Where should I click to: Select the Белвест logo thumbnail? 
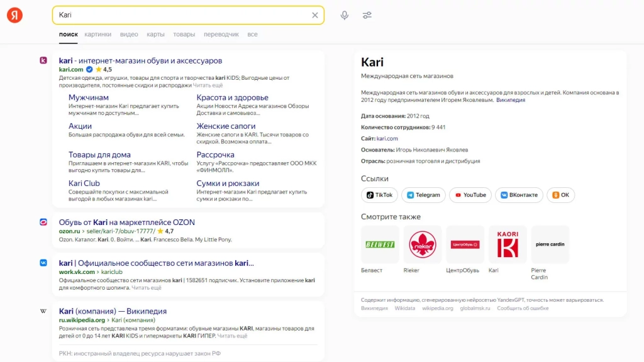point(380,244)
